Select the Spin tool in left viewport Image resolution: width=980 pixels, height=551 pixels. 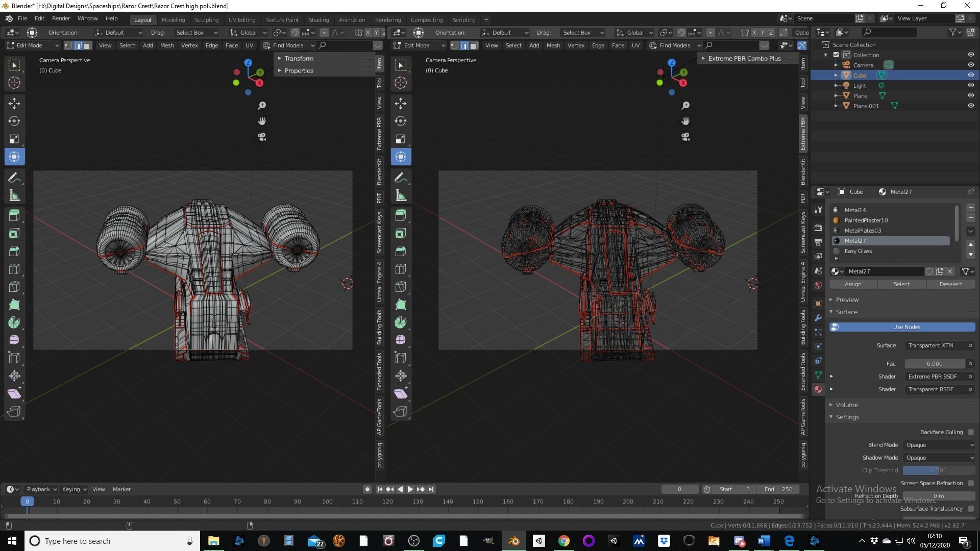(x=14, y=323)
